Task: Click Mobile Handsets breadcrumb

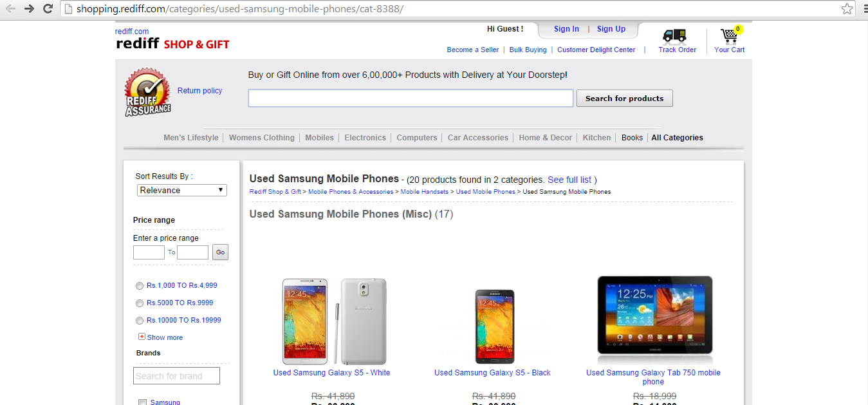Action: pos(424,192)
